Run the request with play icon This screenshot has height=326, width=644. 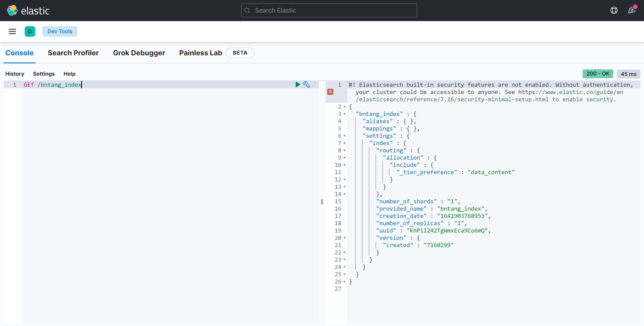pyautogui.click(x=298, y=84)
